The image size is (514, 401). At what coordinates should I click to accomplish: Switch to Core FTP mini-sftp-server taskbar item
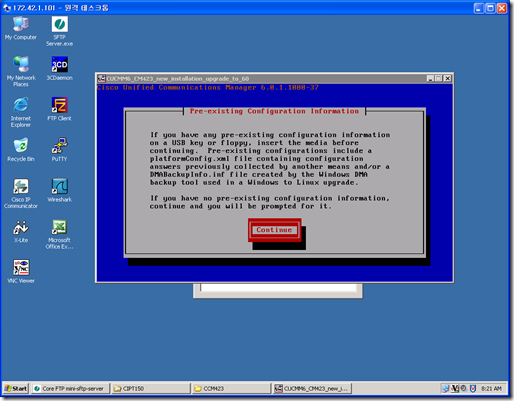point(71,388)
